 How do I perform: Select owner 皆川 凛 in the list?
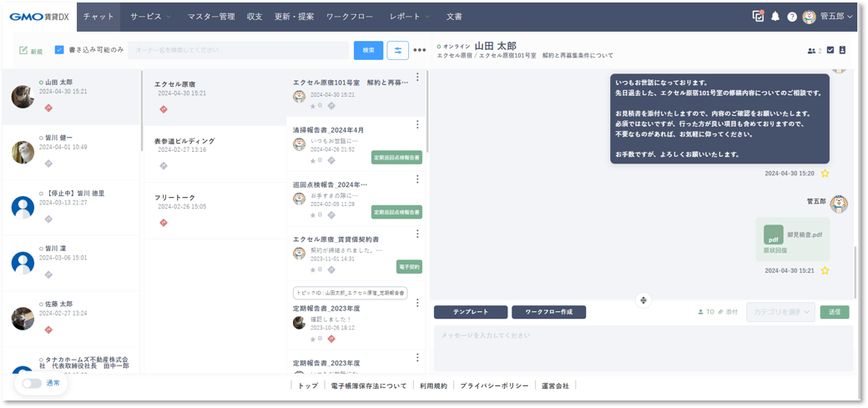coord(71,263)
